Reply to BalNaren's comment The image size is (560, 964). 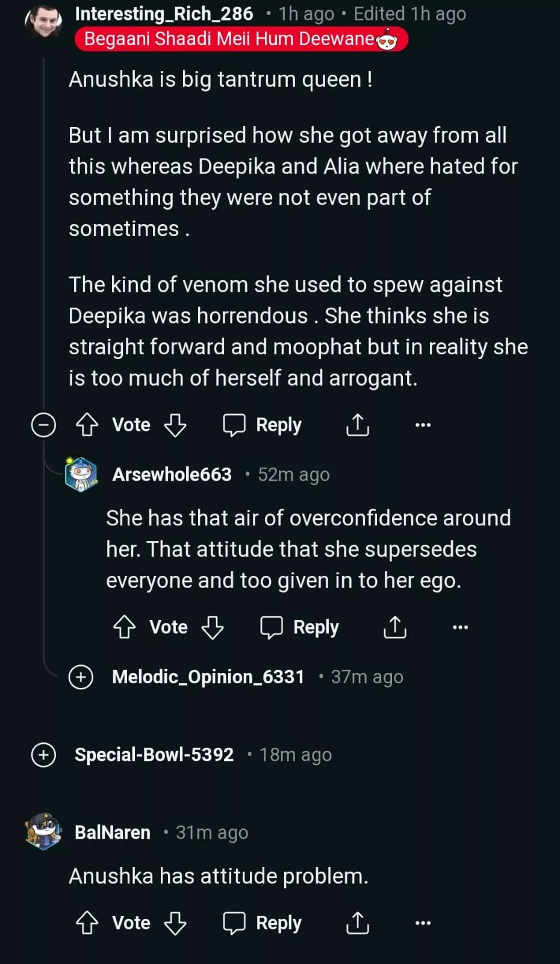263,923
